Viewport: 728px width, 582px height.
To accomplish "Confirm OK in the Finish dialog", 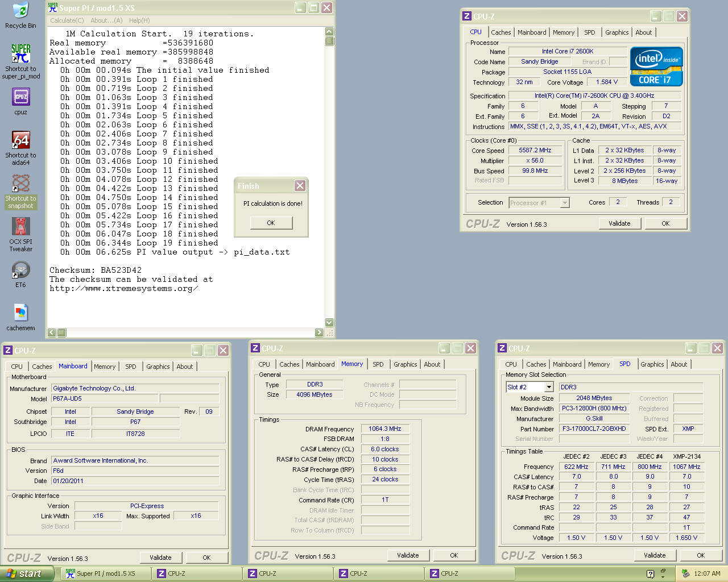I will click(x=271, y=223).
